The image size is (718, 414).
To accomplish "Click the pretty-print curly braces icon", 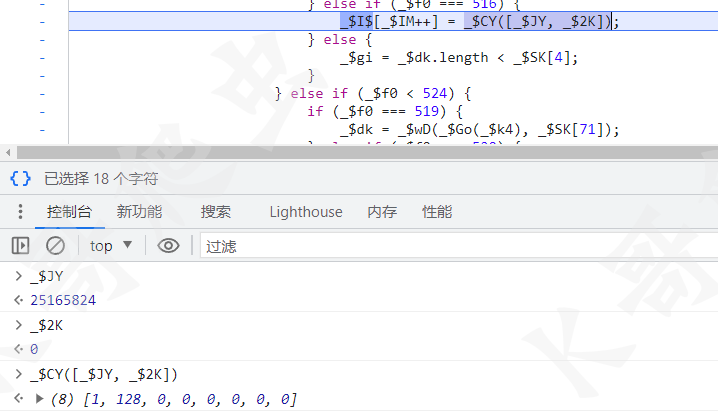I will pos(21,178).
